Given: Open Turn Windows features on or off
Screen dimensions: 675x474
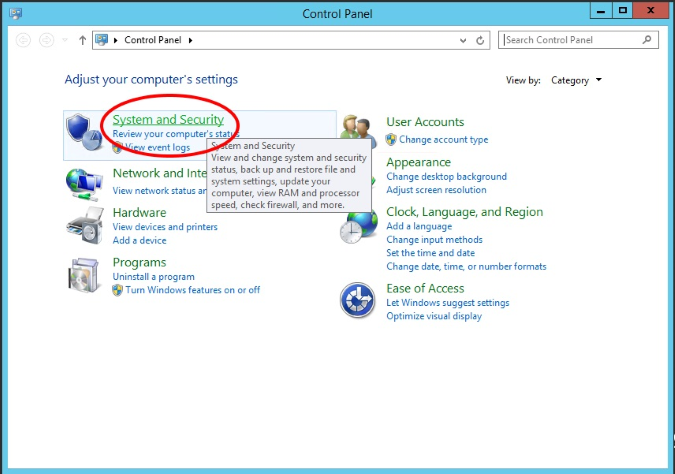Looking at the screenshot, I should [193, 290].
